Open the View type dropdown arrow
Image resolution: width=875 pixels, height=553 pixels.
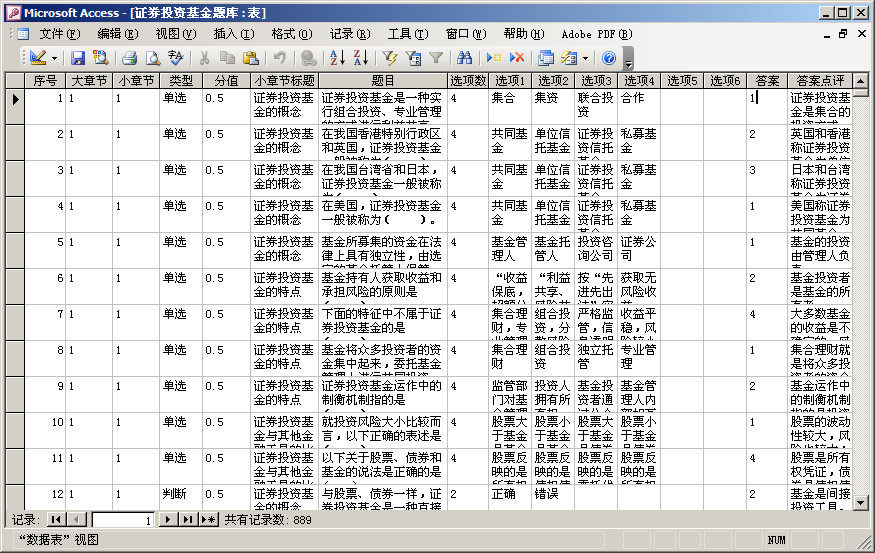click(x=54, y=57)
